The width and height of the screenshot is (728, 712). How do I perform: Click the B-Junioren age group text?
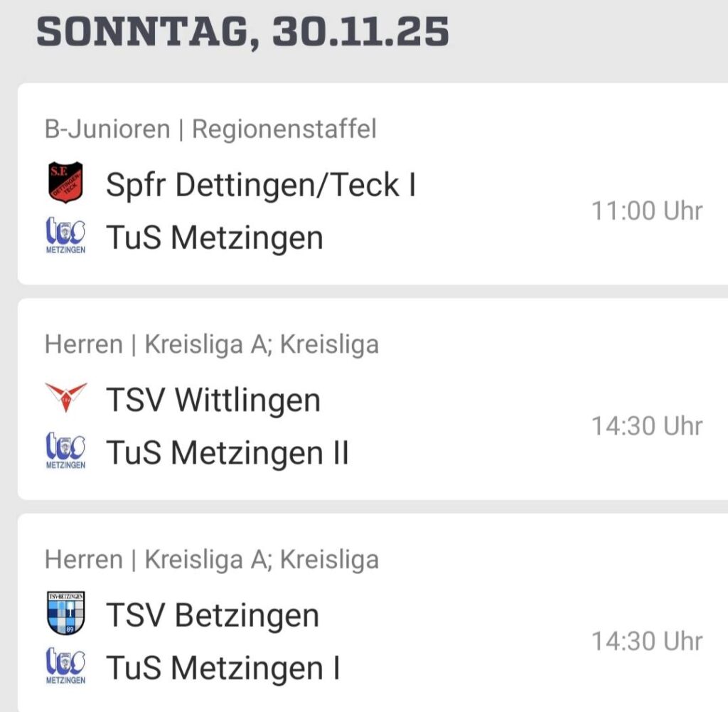(x=107, y=129)
